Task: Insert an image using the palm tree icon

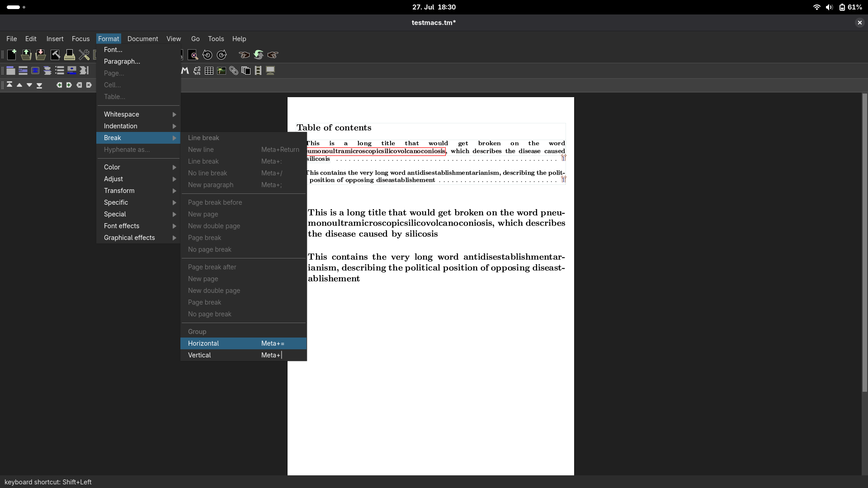Action: (x=222, y=70)
